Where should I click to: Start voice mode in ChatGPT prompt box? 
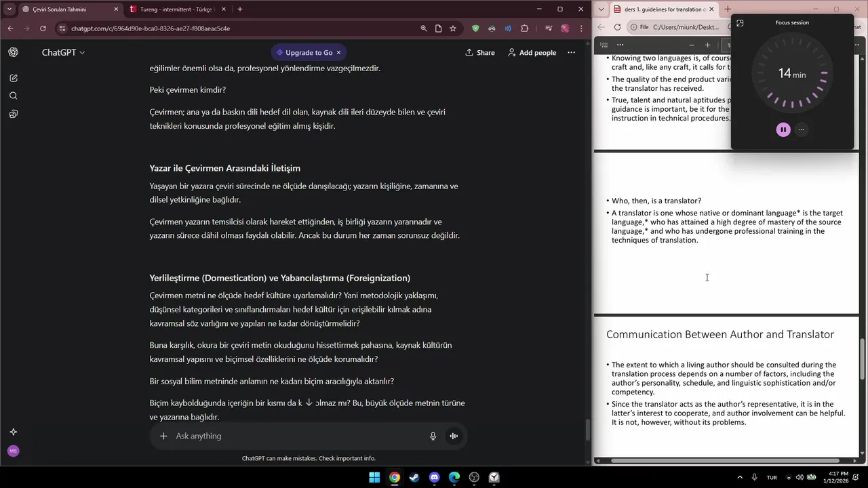point(453,436)
